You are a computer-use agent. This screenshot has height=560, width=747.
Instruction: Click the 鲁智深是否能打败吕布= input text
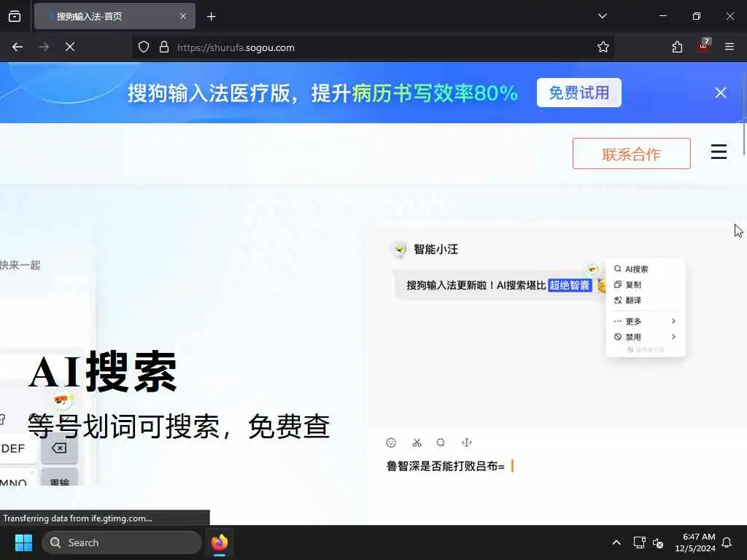(446, 466)
